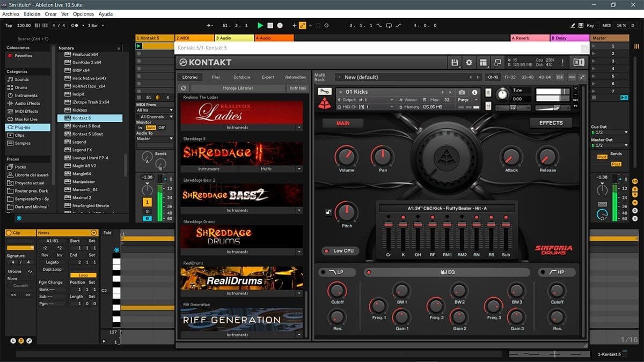Open instrument edit mode with the wrench icon

click(324, 92)
